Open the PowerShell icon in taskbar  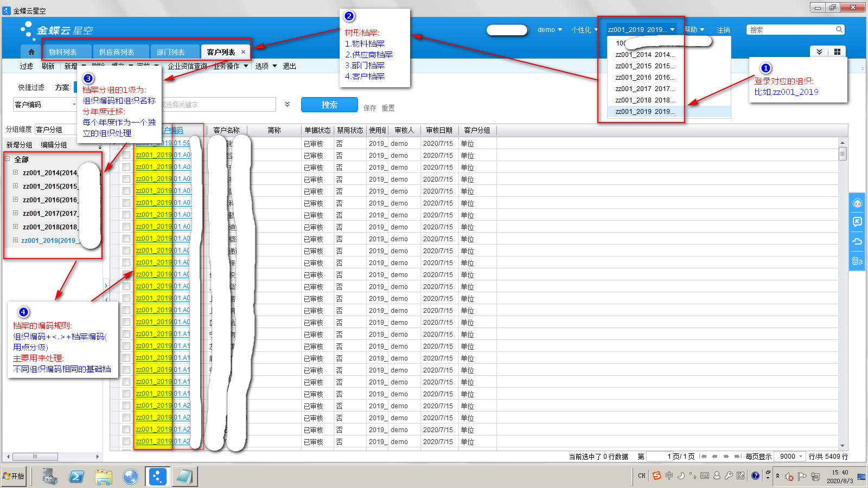(76, 477)
